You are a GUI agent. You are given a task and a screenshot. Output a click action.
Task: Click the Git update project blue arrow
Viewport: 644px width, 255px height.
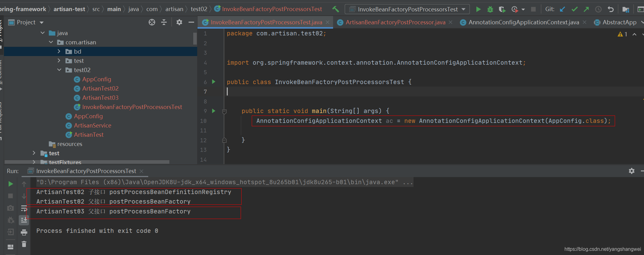click(x=562, y=9)
